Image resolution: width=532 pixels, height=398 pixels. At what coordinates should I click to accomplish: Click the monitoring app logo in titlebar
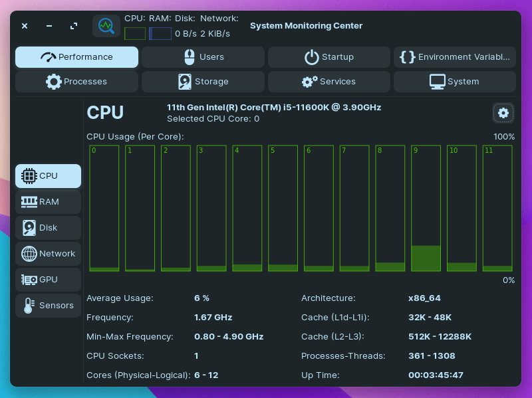coord(106,25)
